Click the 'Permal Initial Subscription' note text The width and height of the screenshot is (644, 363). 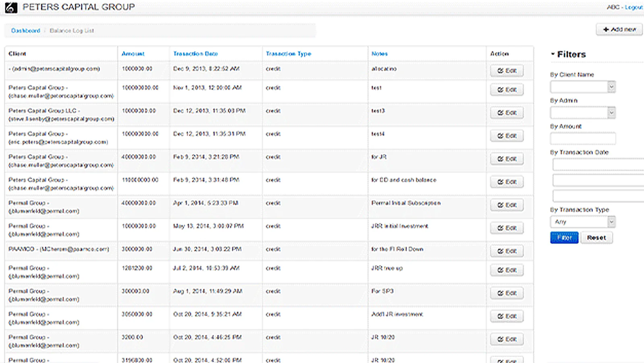coord(406,203)
